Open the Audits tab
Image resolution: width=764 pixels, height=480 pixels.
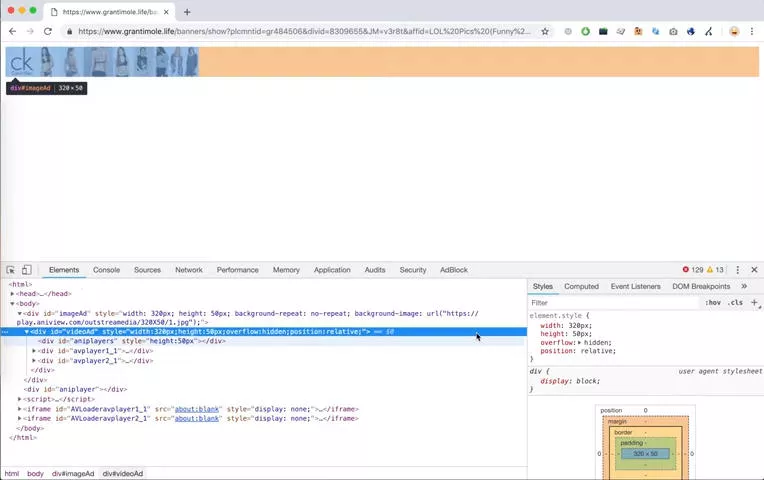coord(375,269)
